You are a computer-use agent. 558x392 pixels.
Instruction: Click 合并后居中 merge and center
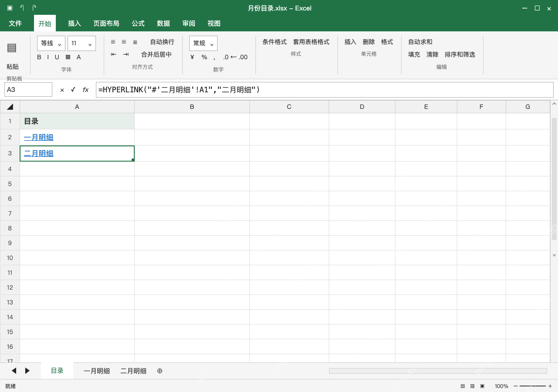(x=157, y=54)
